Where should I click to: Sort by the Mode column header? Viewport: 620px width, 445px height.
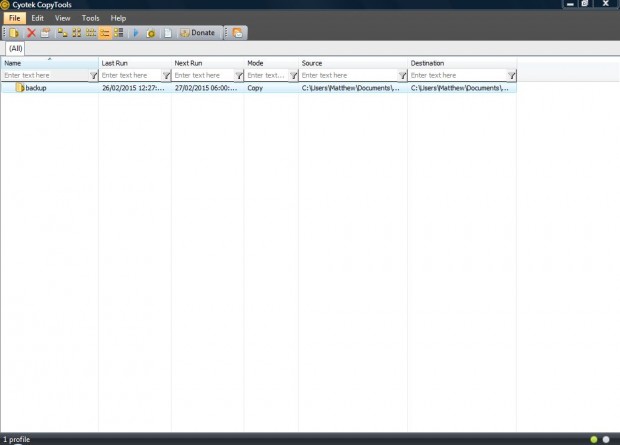271,63
